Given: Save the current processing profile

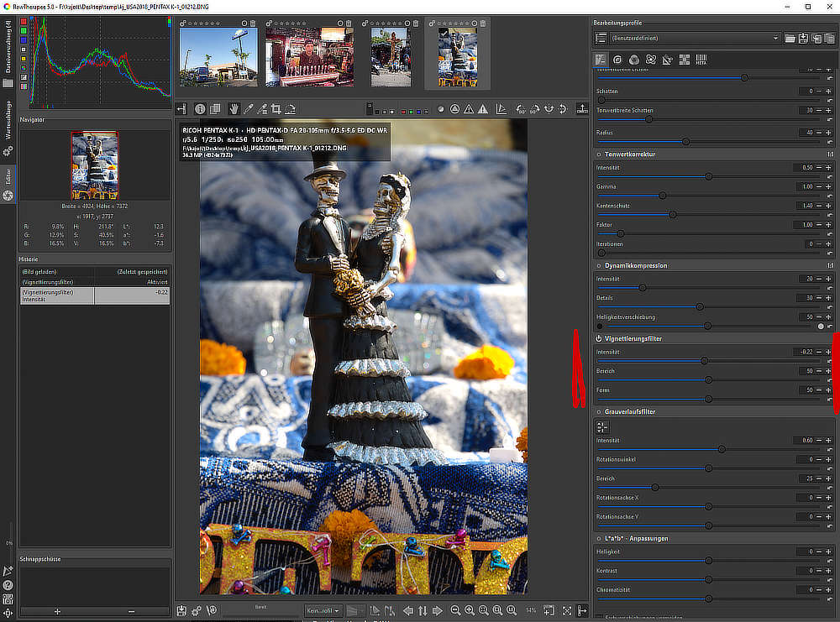Looking at the screenshot, I should [x=804, y=38].
